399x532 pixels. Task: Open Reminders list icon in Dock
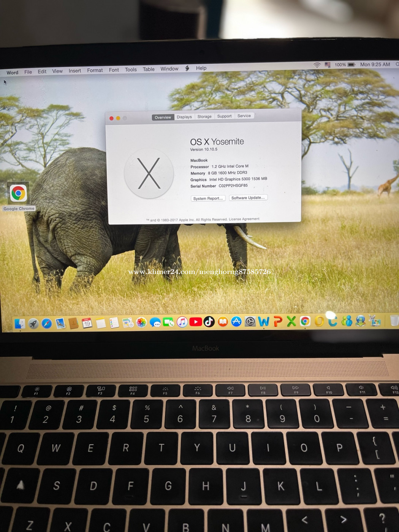114,323
